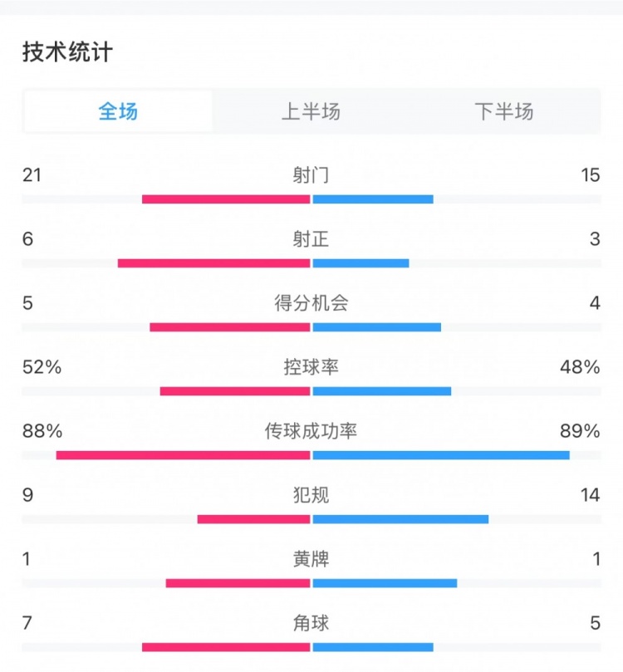623x672 pixels.
Task: Click the right 89% pass accuracy value
Action: click(579, 431)
